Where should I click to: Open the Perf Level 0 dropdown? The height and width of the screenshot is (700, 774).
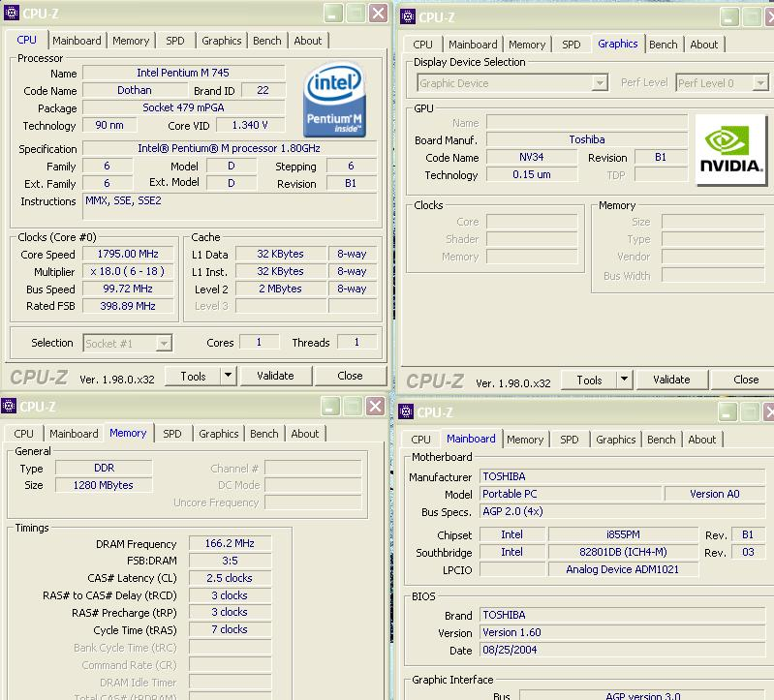point(760,82)
